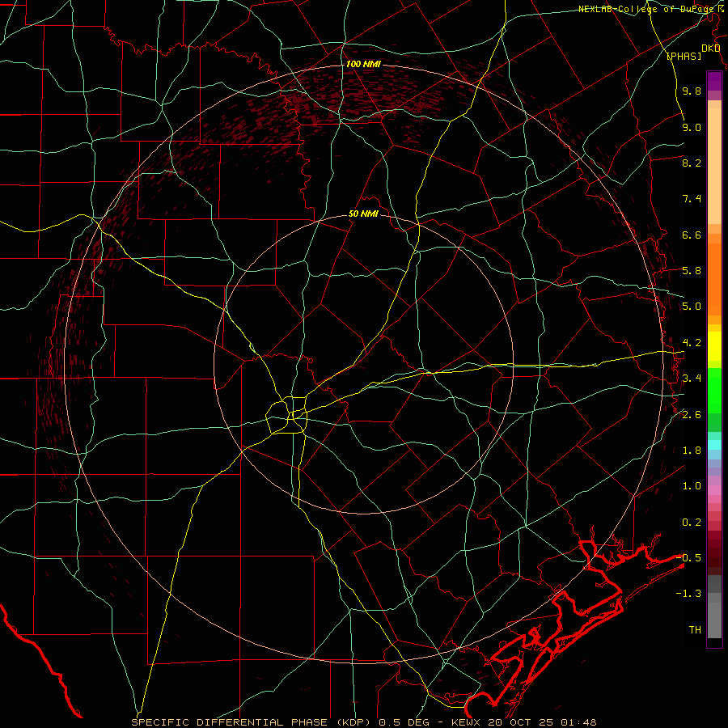728x728 pixels.
Task: Pick the cyan segment near the 1.8 value
Action: (x=714, y=445)
